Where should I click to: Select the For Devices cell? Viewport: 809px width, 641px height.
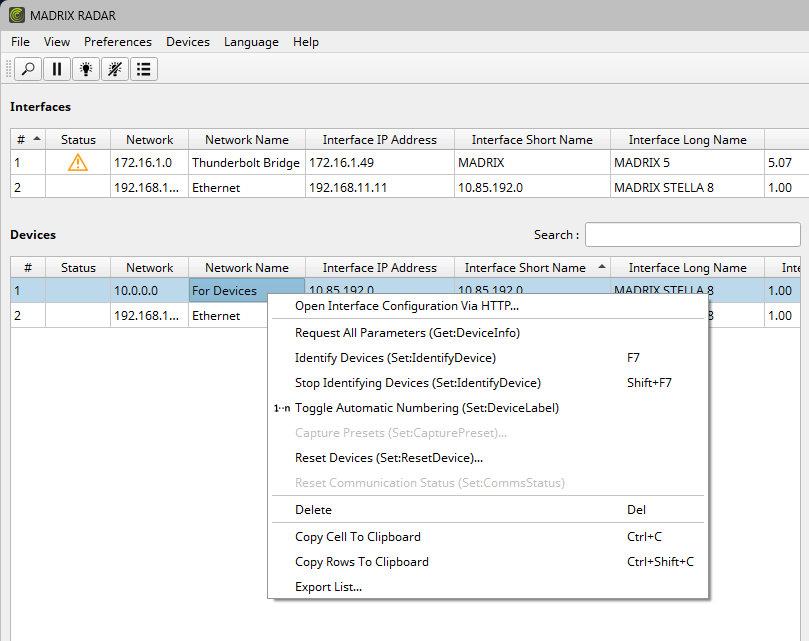tap(247, 291)
